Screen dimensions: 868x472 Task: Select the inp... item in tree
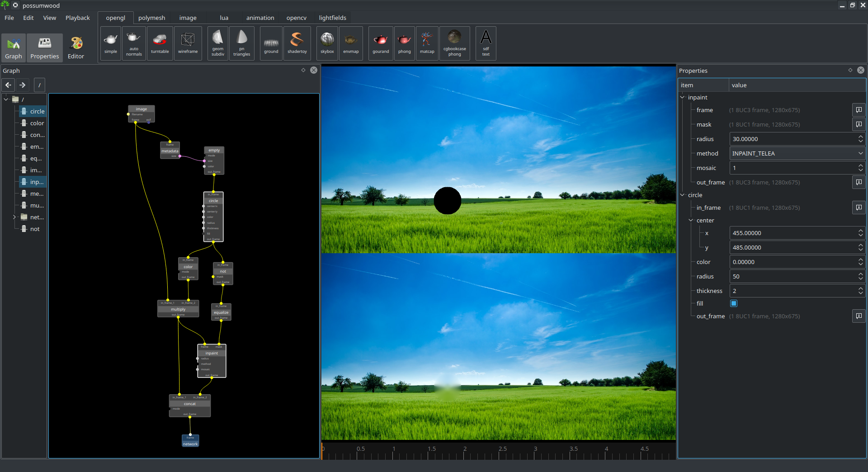pos(33,182)
